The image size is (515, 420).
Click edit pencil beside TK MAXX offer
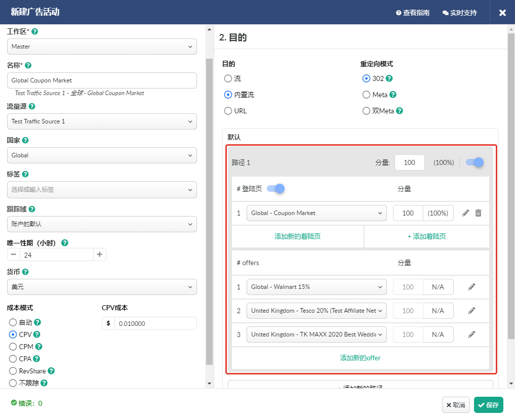click(x=471, y=334)
